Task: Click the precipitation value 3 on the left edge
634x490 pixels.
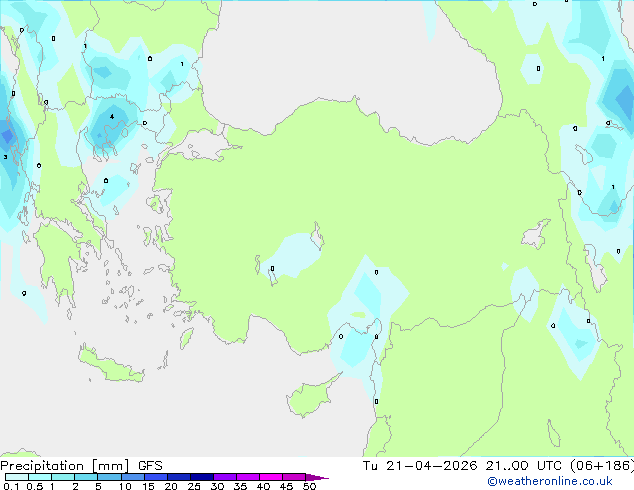Action: (x=5, y=157)
